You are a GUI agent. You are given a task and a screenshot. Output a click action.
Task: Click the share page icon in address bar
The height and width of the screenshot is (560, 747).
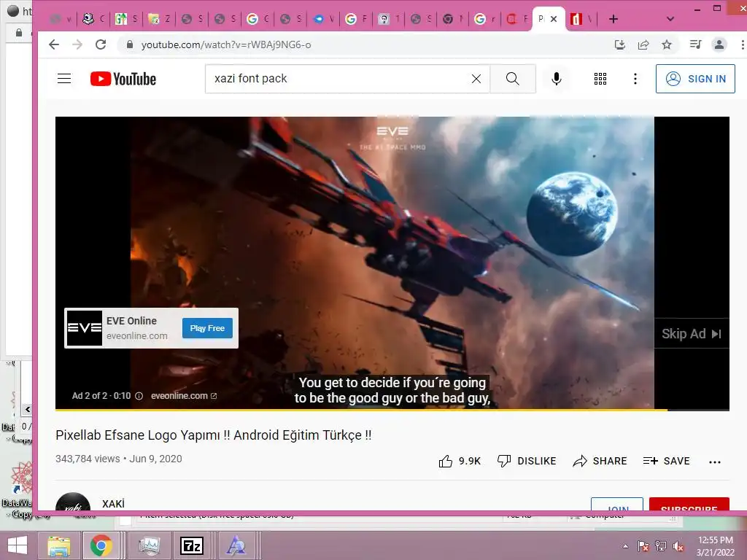pyautogui.click(x=643, y=44)
